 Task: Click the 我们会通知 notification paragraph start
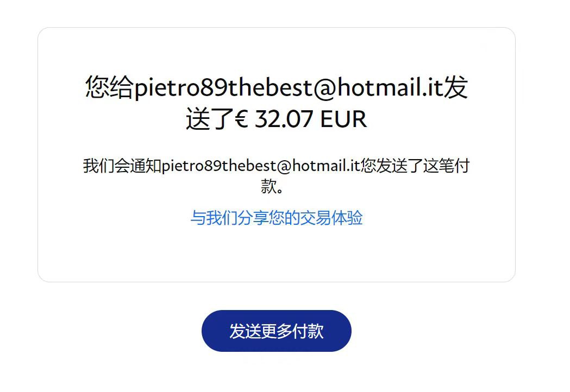(122, 166)
